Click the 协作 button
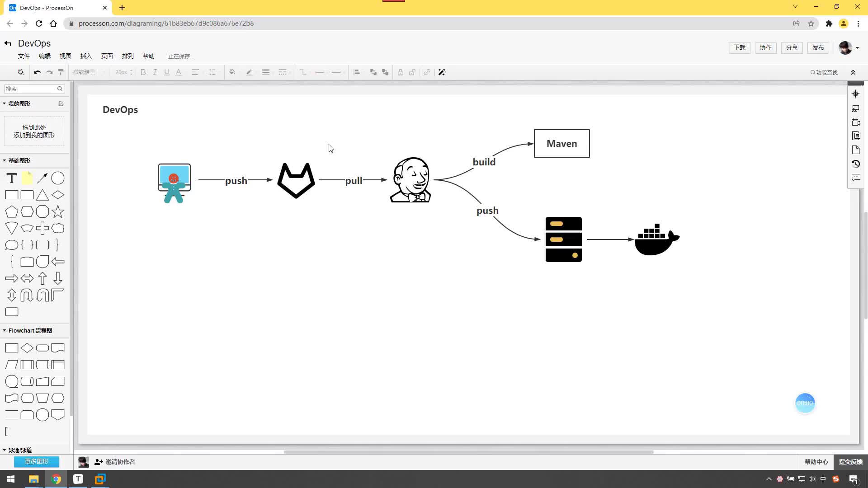Screen dimensions: 868x488 [x=766, y=47]
